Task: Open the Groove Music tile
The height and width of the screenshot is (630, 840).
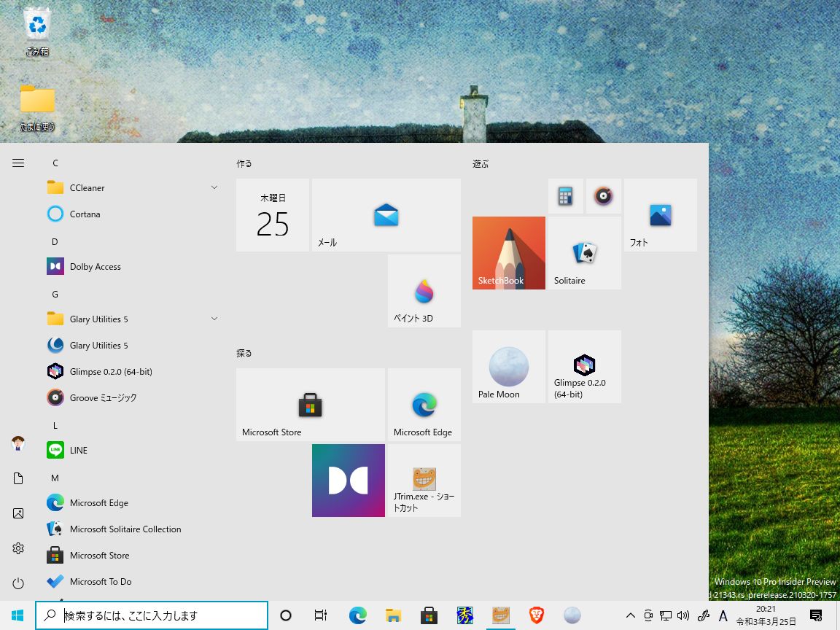Action: 604,195
